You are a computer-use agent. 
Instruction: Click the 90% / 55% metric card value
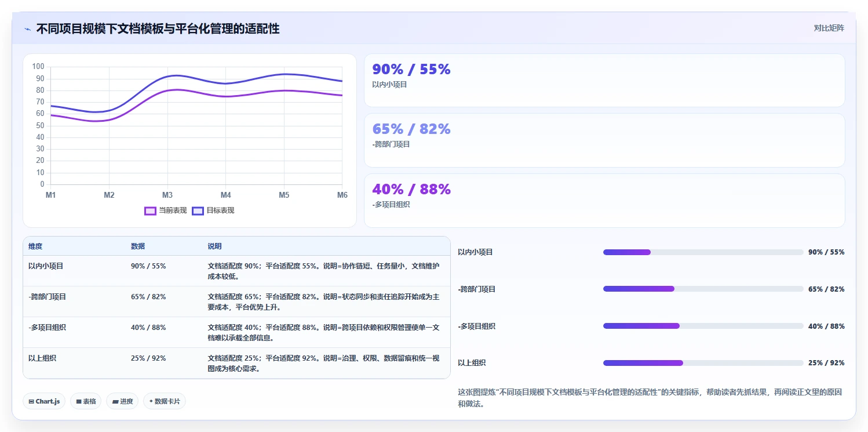[411, 69]
